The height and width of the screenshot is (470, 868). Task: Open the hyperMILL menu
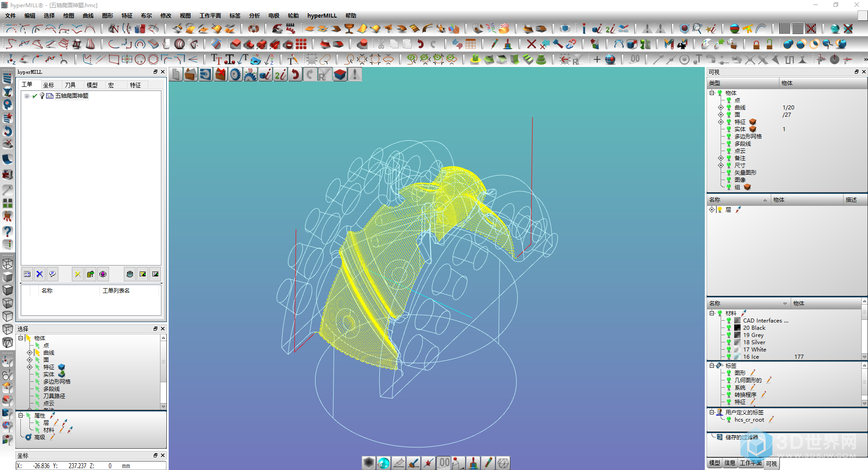[x=322, y=15]
